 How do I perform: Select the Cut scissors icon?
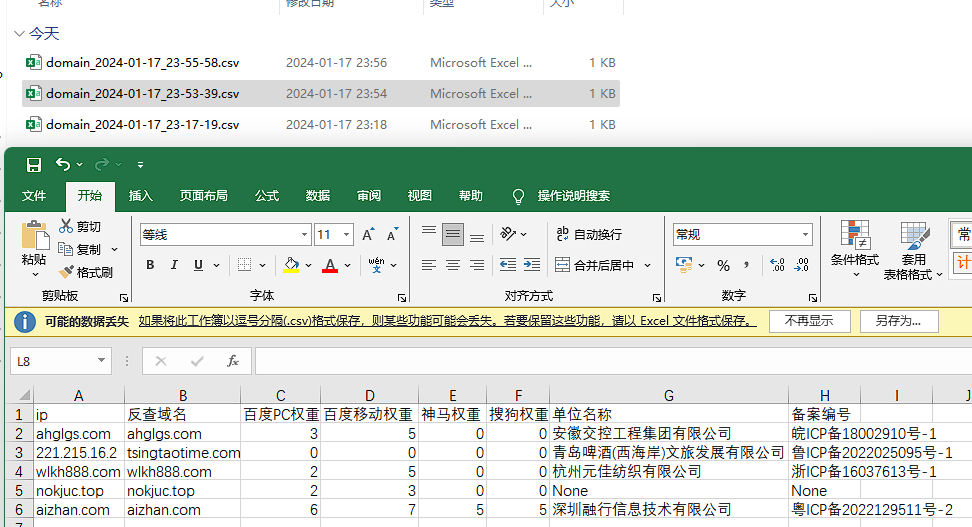pyautogui.click(x=66, y=226)
